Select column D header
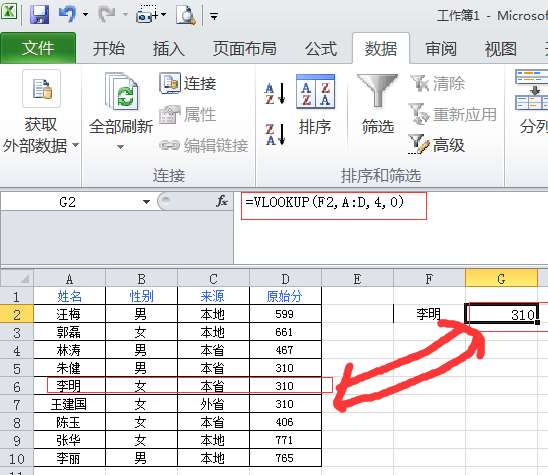Screen dimensions: 548x475 [x=286, y=279]
